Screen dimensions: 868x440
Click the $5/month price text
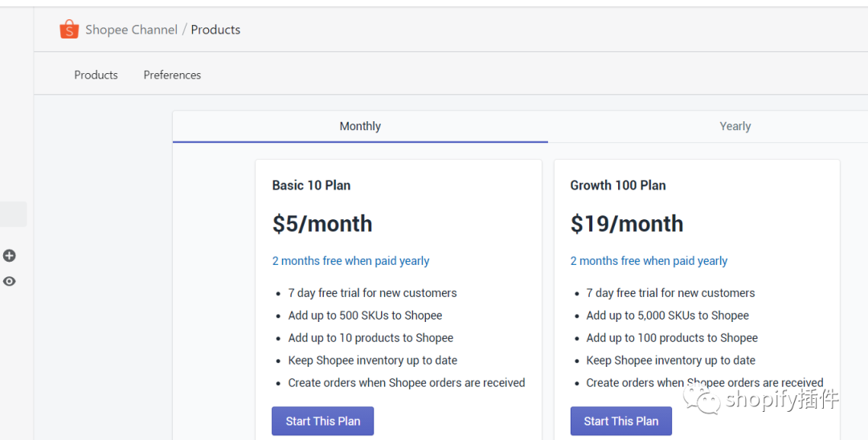321,224
